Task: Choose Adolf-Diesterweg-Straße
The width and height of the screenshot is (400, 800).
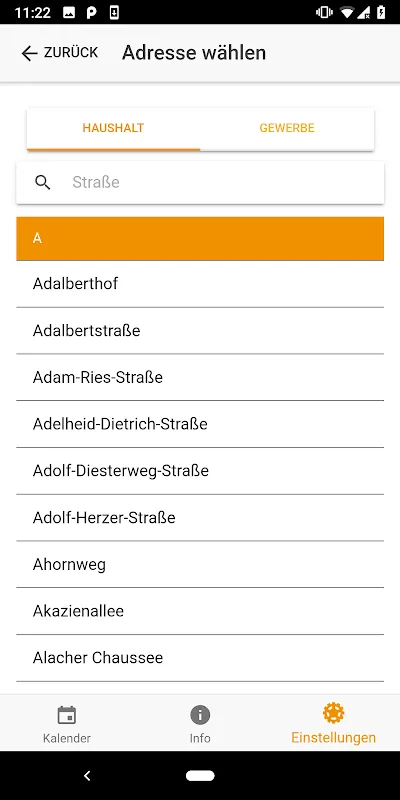Action: tap(200, 471)
